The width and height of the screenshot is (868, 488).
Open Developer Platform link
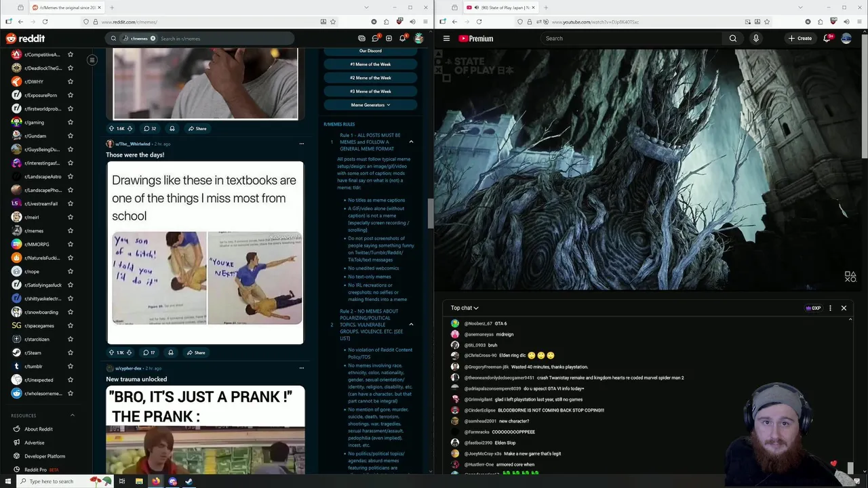(x=45, y=456)
